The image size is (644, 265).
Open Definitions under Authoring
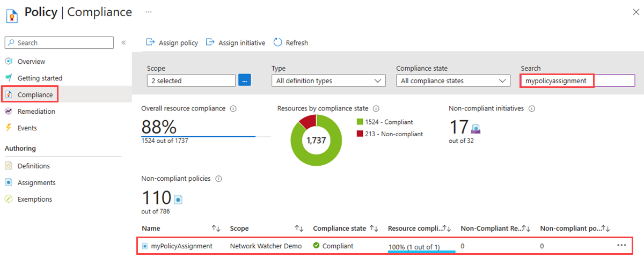tap(34, 166)
